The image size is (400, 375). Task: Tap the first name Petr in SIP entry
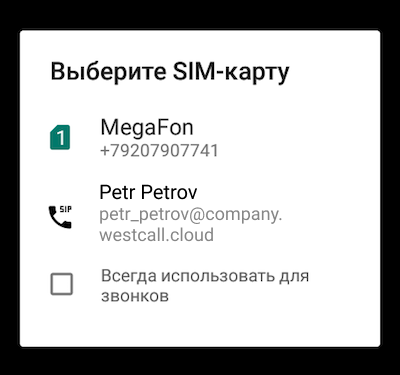(x=117, y=192)
